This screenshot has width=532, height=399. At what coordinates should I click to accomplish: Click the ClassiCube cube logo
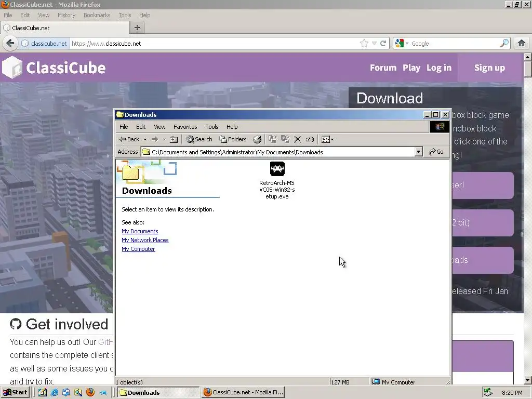click(12, 67)
